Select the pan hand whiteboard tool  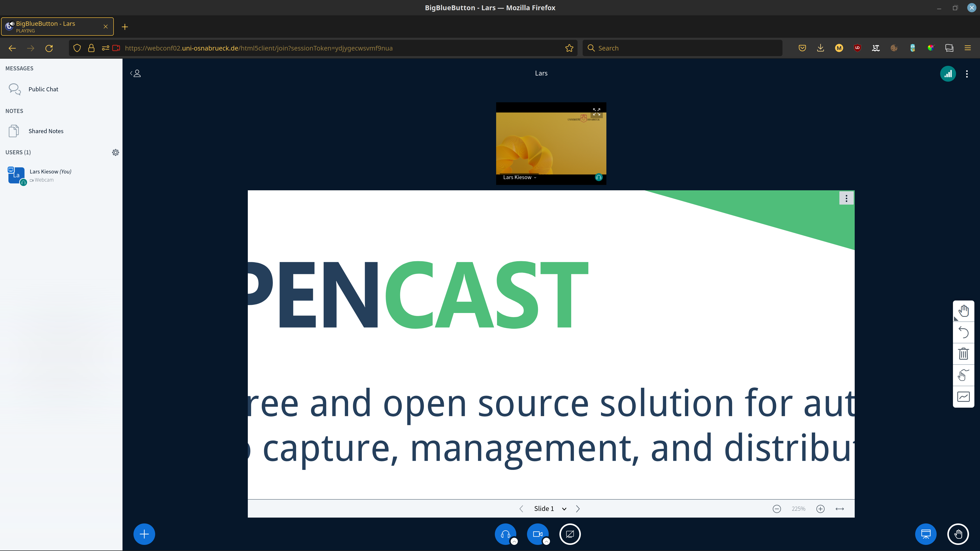pyautogui.click(x=963, y=311)
